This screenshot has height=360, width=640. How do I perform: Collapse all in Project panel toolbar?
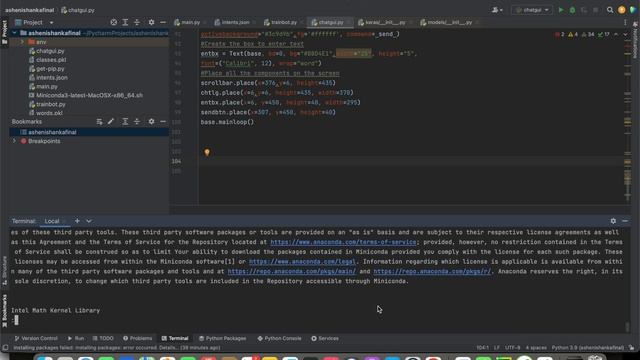tap(137, 22)
